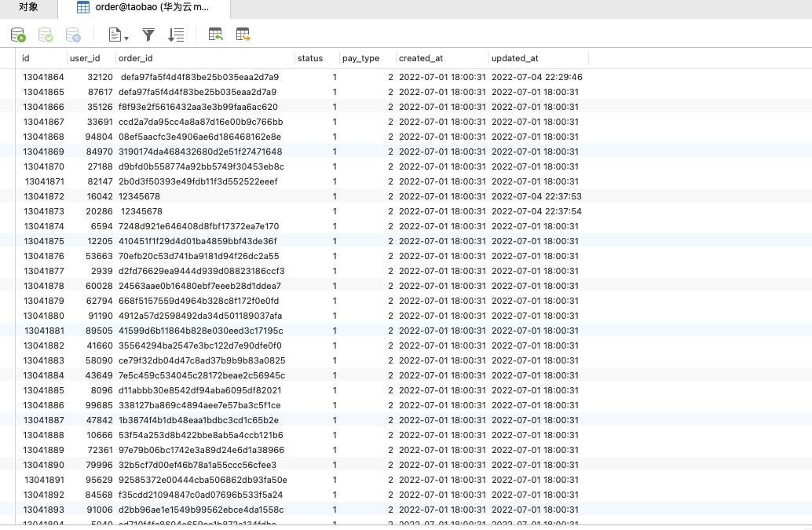Select updated_at value 2022-07-04 22:37:54
This screenshot has width=812, height=530.
click(x=536, y=212)
